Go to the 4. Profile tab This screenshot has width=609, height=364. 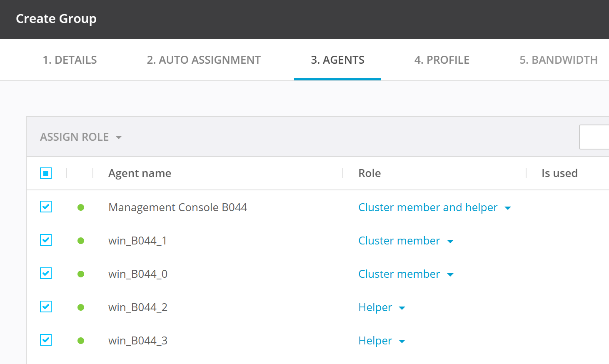click(442, 60)
